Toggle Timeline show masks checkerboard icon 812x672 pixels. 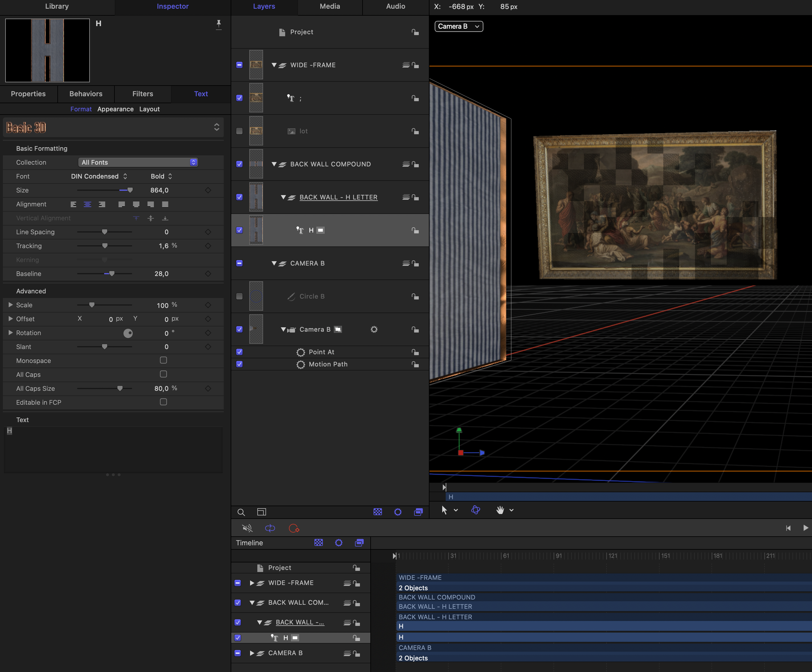coord(318,543)
